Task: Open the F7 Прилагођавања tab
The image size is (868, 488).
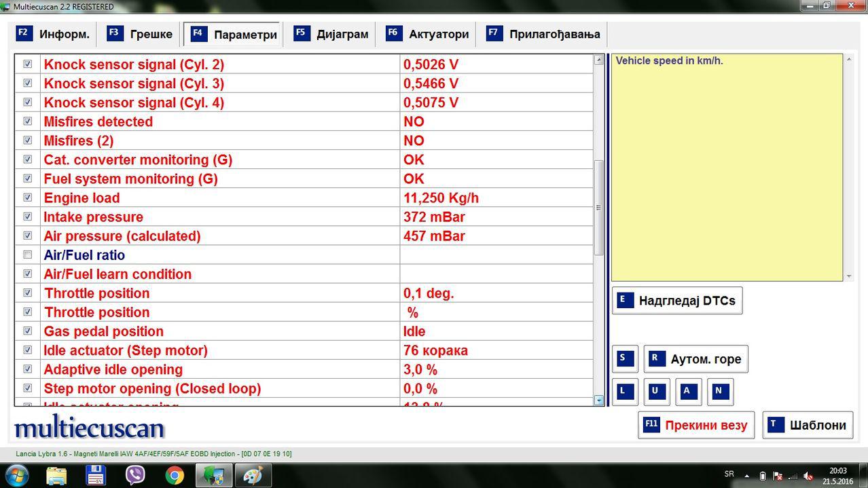Action: 543,34
